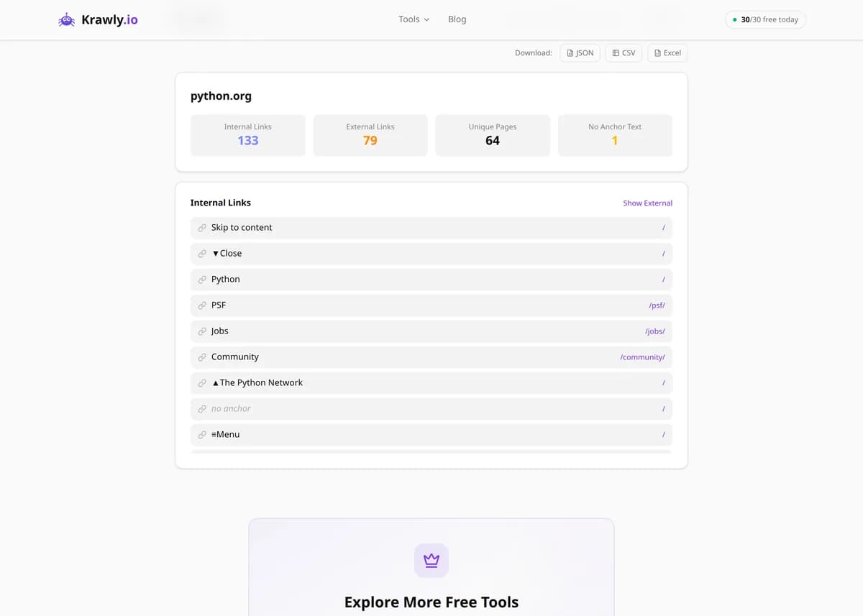Download results as CSV
This screenshot has height=616, width=863.
(x=624, y=53)
